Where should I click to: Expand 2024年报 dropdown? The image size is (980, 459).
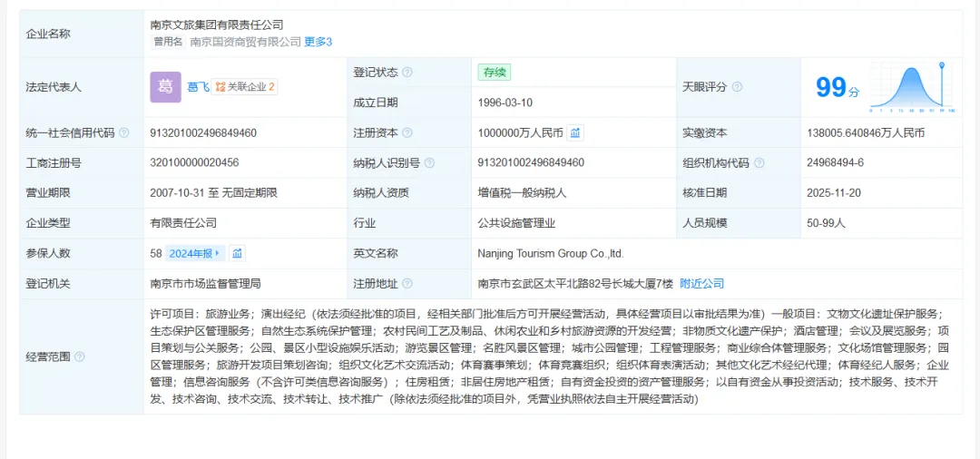[x=195, y=254]
